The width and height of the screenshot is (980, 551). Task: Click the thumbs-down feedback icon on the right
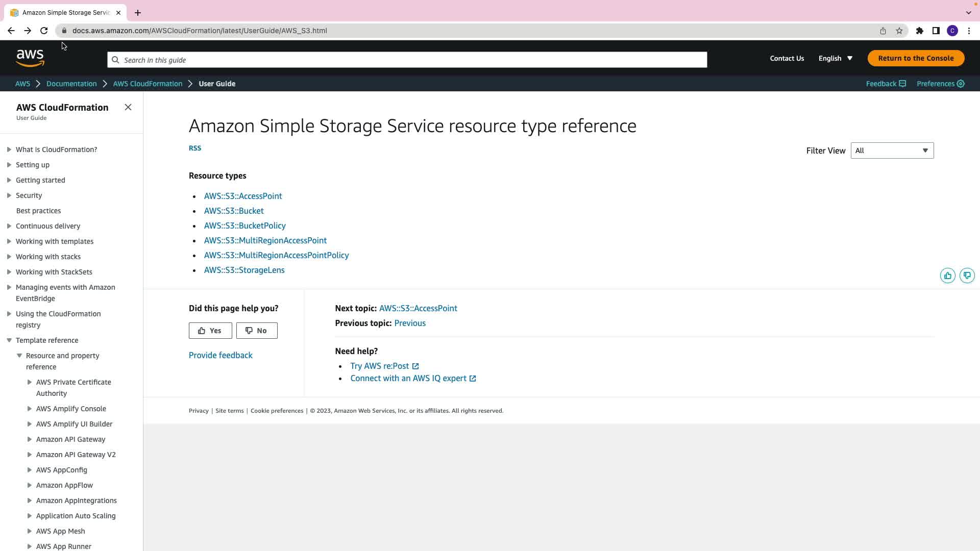coord(967,275)
